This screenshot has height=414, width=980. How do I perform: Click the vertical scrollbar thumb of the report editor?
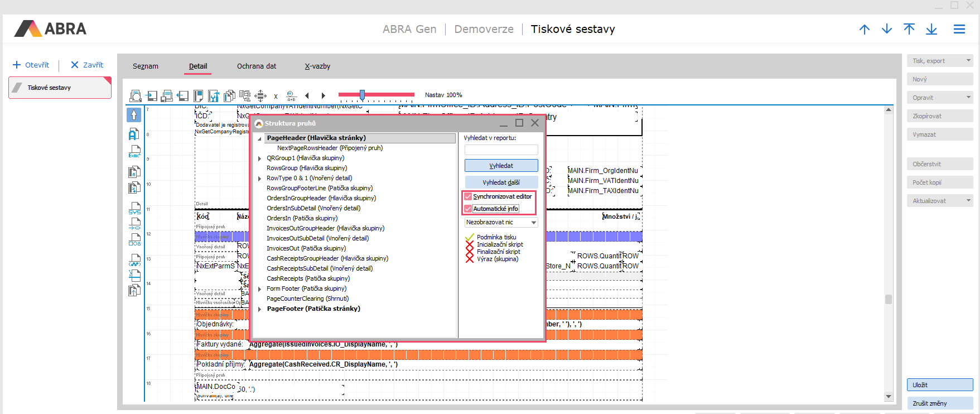point(889,299)
